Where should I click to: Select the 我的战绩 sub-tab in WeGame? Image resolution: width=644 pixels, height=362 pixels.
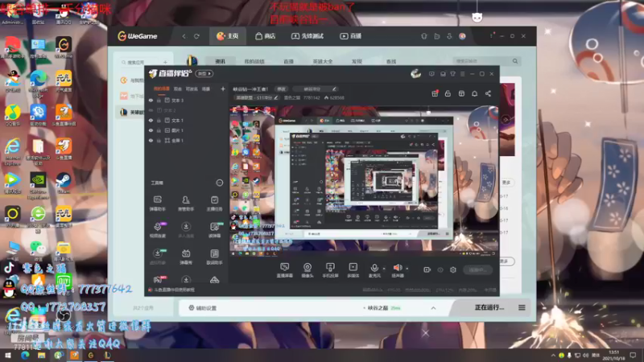coord(254,61)
